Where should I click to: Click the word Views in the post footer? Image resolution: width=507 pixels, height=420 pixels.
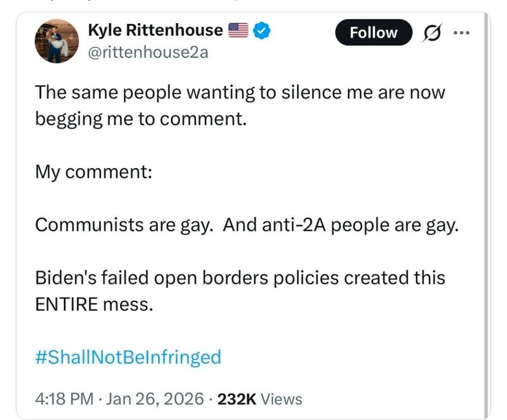click(282, 399)
